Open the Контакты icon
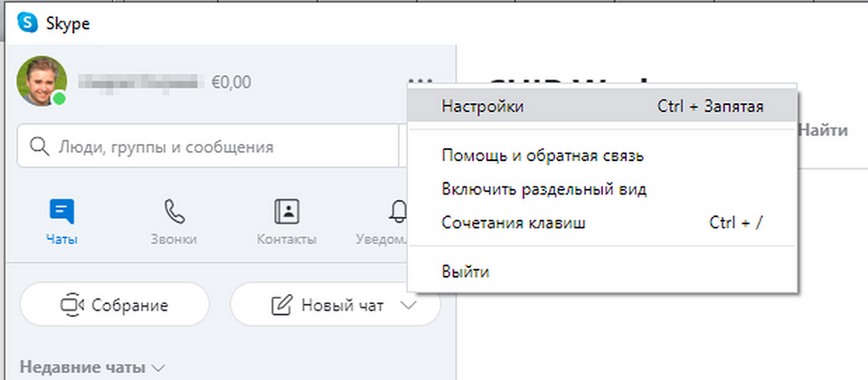 pos(287,213)
